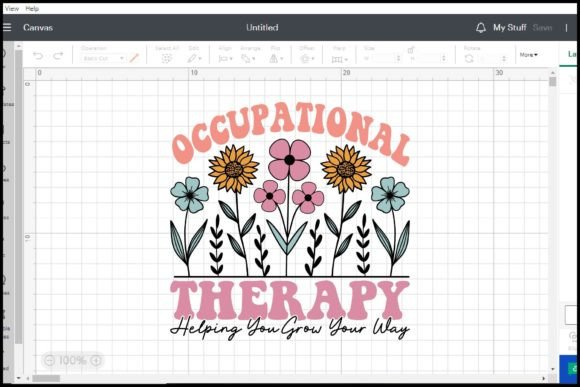Open the Operation Basic Cut dropdown
This screenshot has height=387, width=580.
[103, 58]
